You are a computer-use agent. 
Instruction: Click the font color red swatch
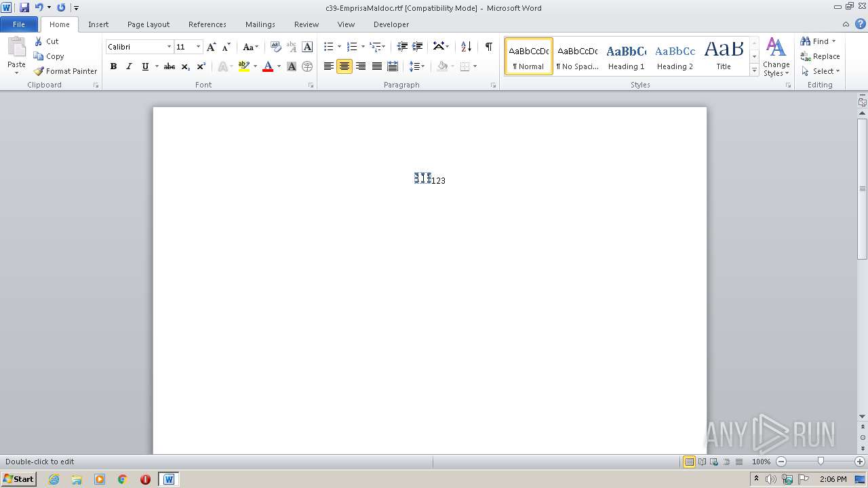tap(268, 66)
